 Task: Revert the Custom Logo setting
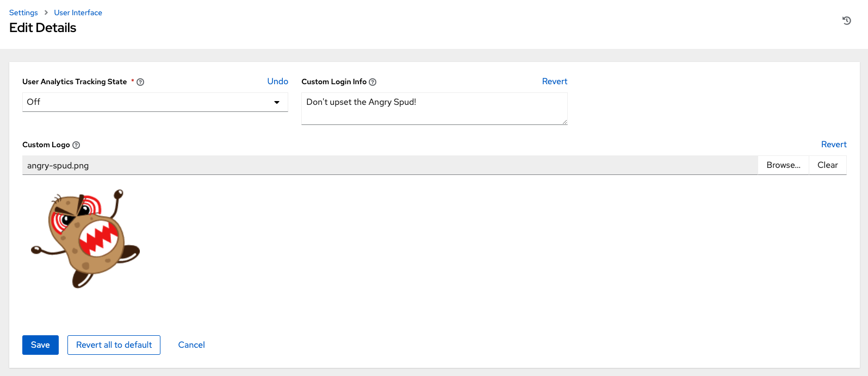coord(834,145)
